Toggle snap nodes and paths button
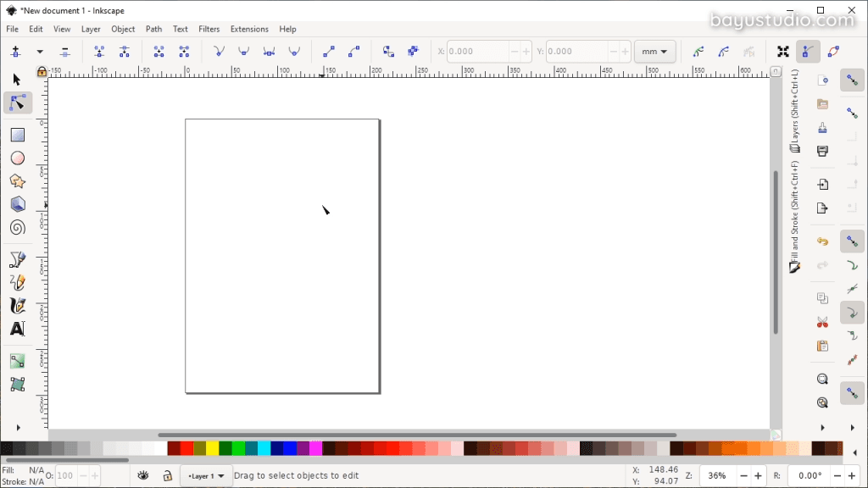 click(853, 241)
